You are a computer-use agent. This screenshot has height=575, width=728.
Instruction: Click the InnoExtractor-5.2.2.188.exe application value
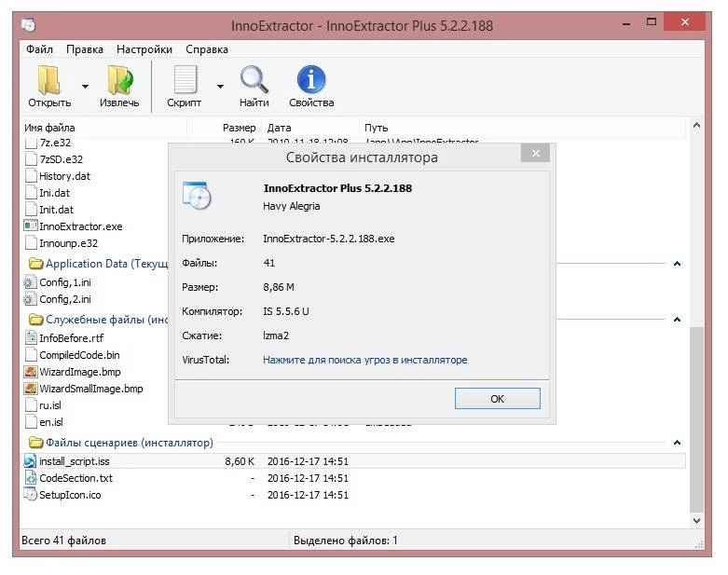point(329,239)
